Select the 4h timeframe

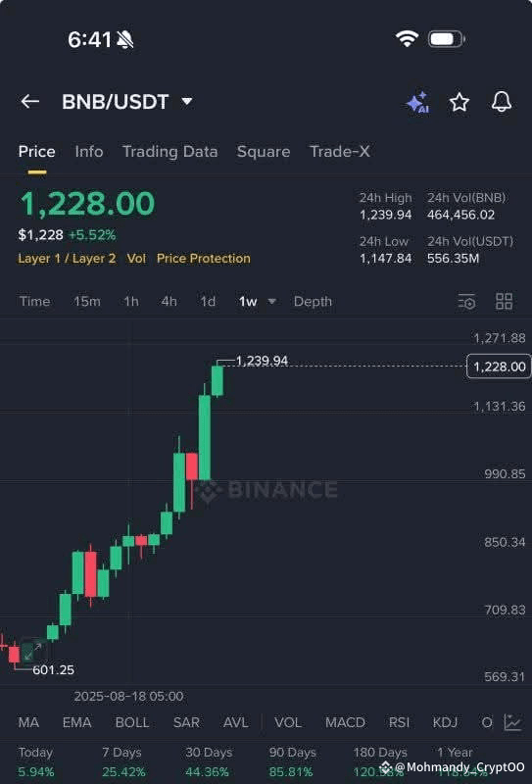pos(169,302)
